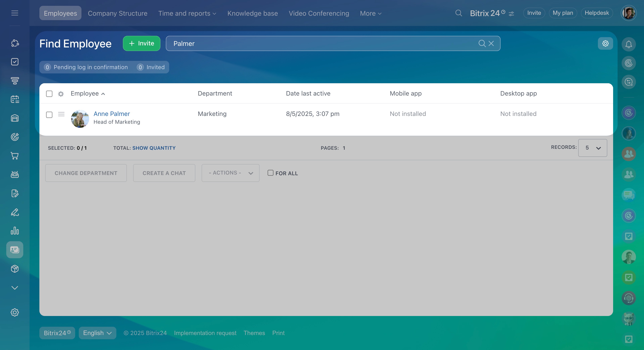Click the green Invite button
The height and width of the screenshot is (350, 644).
pyautogui.click(x=141, y=43)
